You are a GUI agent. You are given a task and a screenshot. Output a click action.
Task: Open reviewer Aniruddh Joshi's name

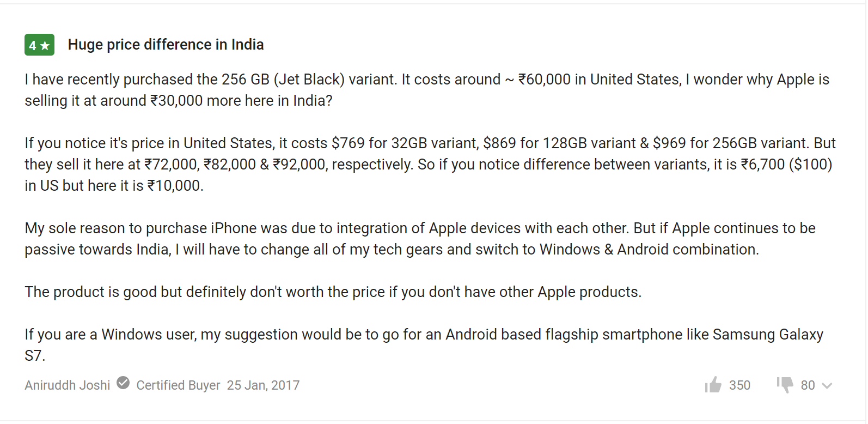pyautogui.click(x=68, y=385)
